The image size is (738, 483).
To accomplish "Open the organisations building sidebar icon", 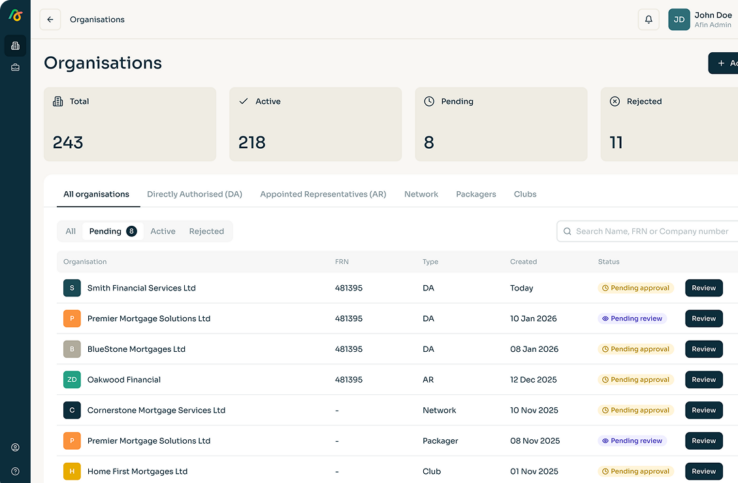I will click(15, 46).
